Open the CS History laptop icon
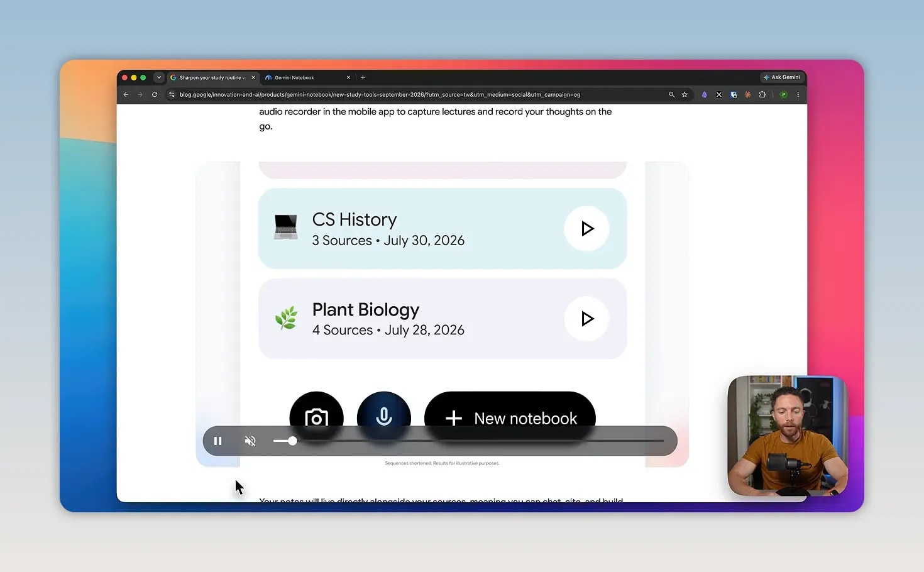 click(286, 227)
